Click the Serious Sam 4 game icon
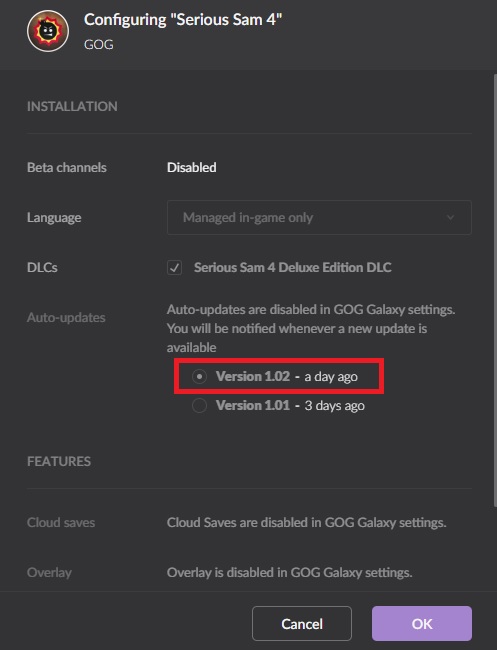The height and width of the screenshot is (650, 497). point(48,31)
